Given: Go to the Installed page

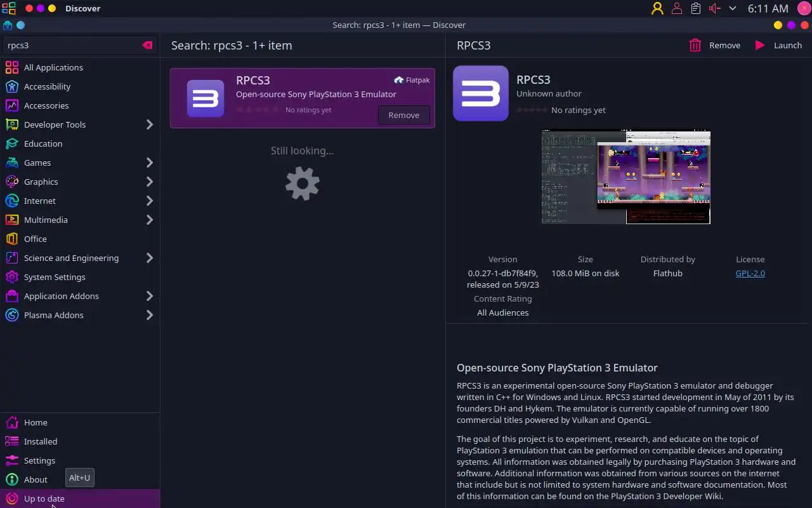Looking at the screenshot, I should point(80,441).
